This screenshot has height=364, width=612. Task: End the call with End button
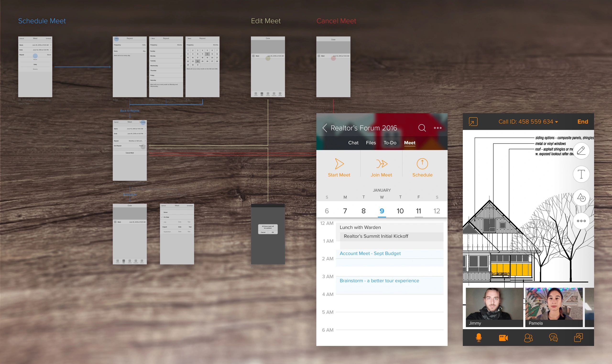583,122
